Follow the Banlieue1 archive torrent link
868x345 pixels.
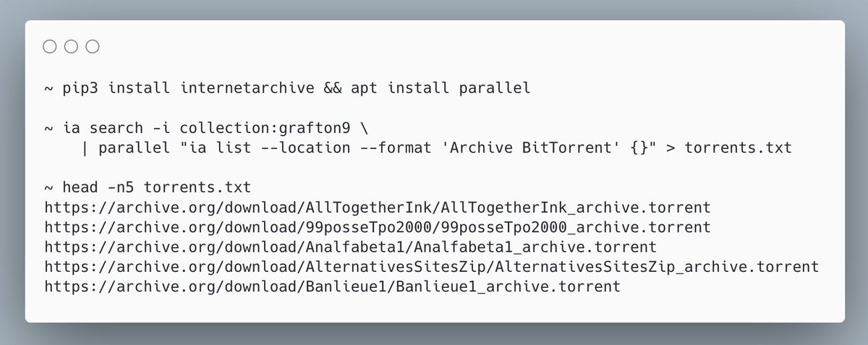[x=332, y=286]
